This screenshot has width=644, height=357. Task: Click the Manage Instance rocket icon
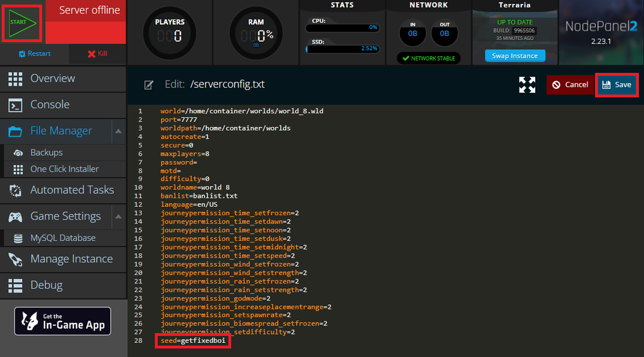click(15, 259)
